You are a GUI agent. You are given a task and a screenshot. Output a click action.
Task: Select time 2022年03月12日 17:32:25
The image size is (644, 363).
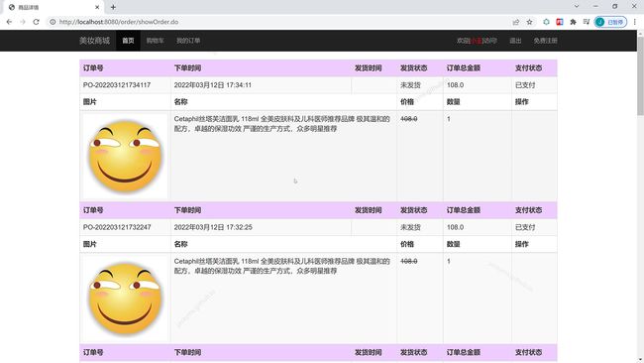213,227
